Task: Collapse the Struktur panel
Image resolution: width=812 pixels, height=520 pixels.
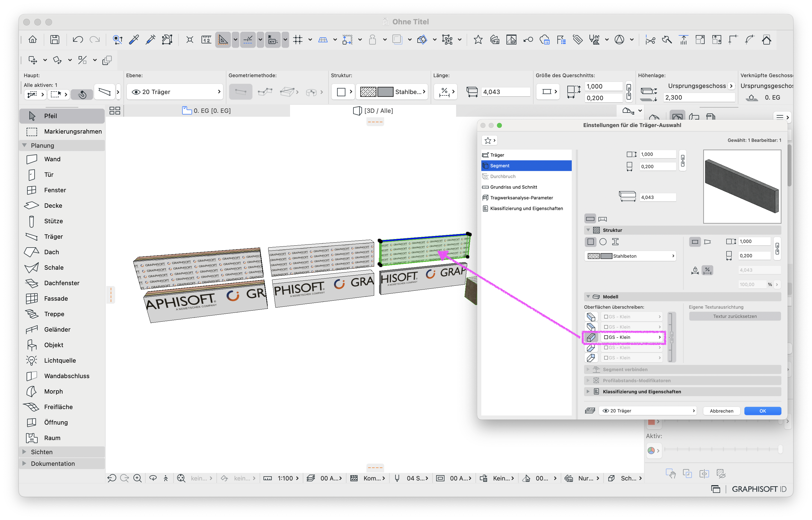Action: pyautogui.click(x=588, y=230)
